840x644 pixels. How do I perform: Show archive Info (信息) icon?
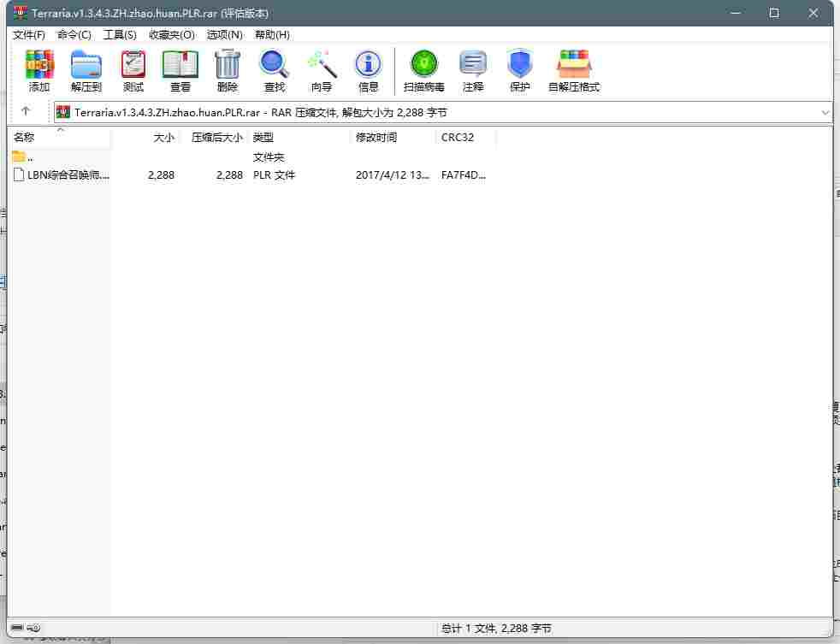coord(368,70)
